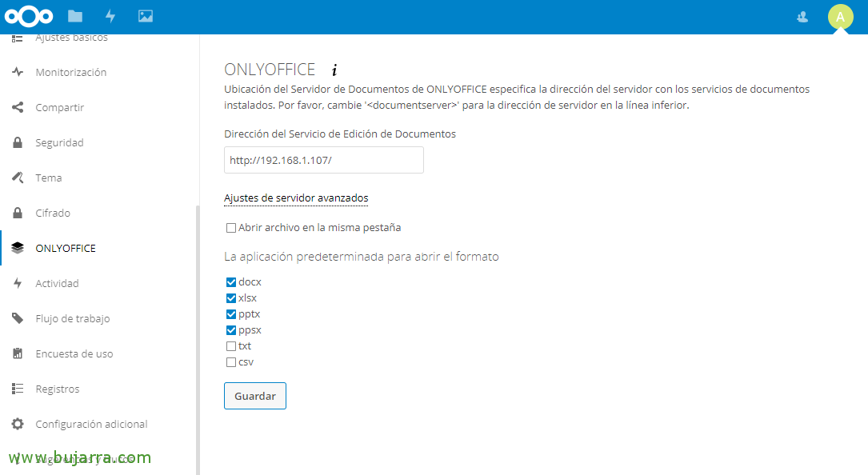
Task: Open the user avatar menu
Action: point(840,17)
